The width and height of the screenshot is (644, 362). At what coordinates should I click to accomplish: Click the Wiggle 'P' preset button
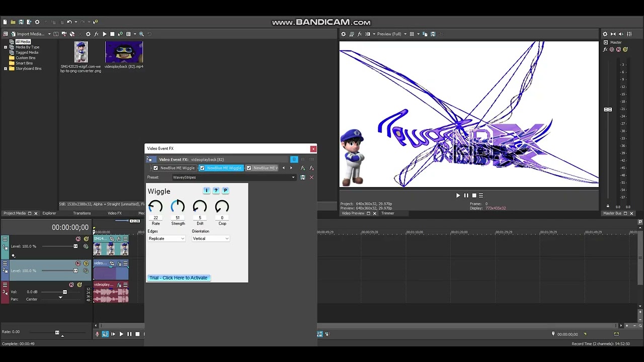coord(225,191)
